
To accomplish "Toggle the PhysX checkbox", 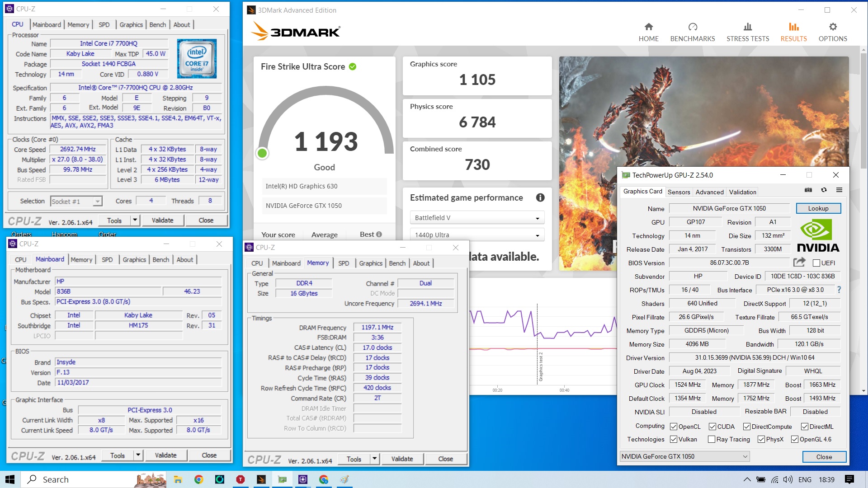I will (761, 439).
